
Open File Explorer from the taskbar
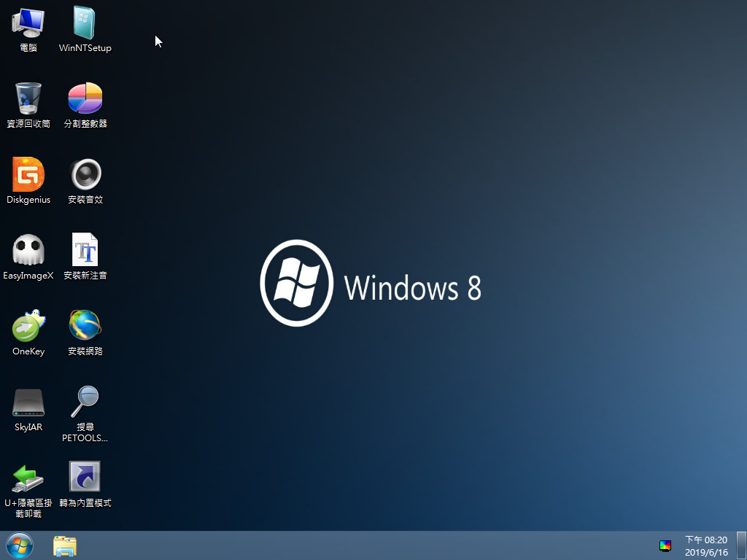[x=65, y=546]
